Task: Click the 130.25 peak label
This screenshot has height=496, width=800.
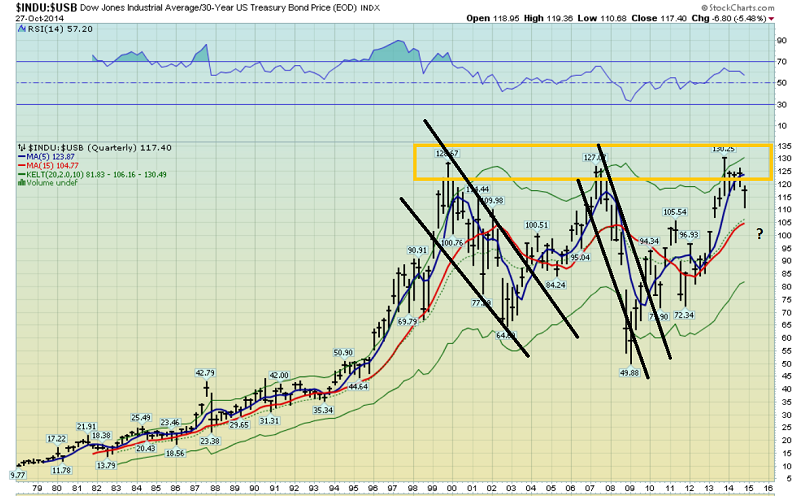Action: (x=723, y=149)
